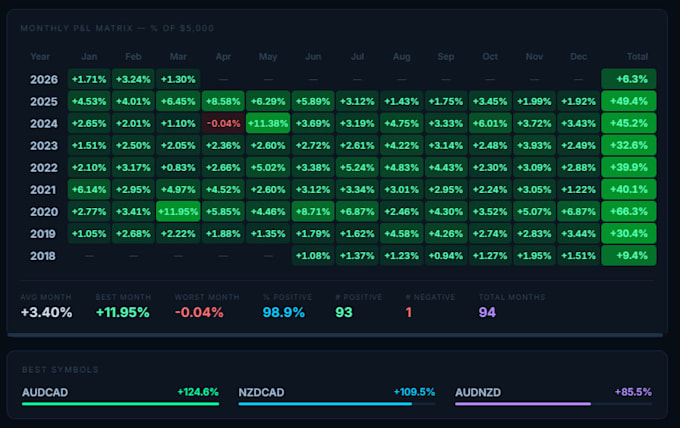This screenshot has height=428, width=680.
Task: Click the 2024 April -0.04% cell
Action: (223, 124)
